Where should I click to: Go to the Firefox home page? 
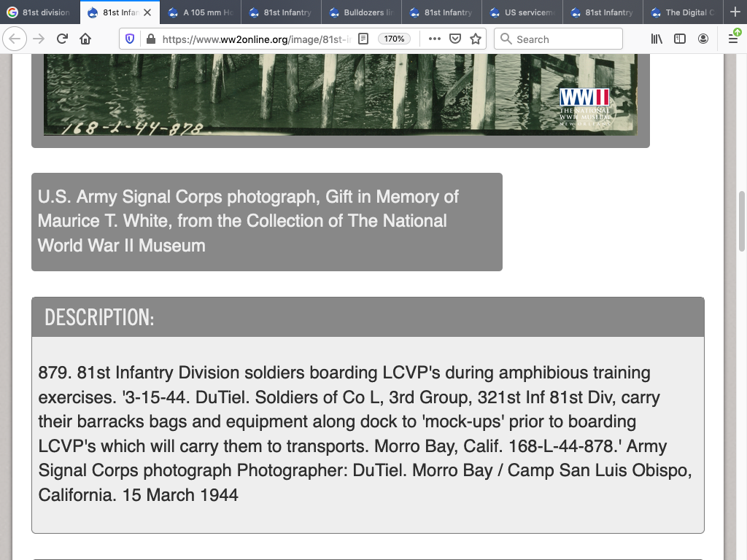[x=85, y=39]
